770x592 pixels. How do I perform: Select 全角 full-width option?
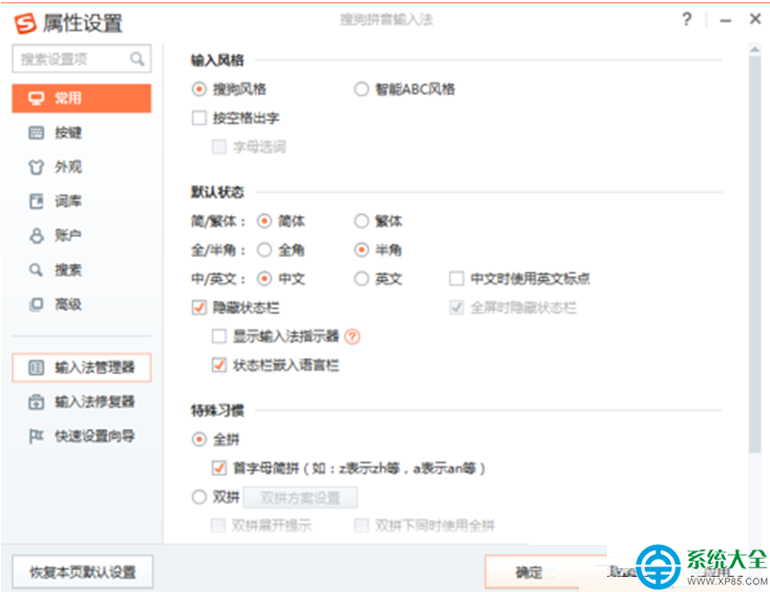click(264, 250)
